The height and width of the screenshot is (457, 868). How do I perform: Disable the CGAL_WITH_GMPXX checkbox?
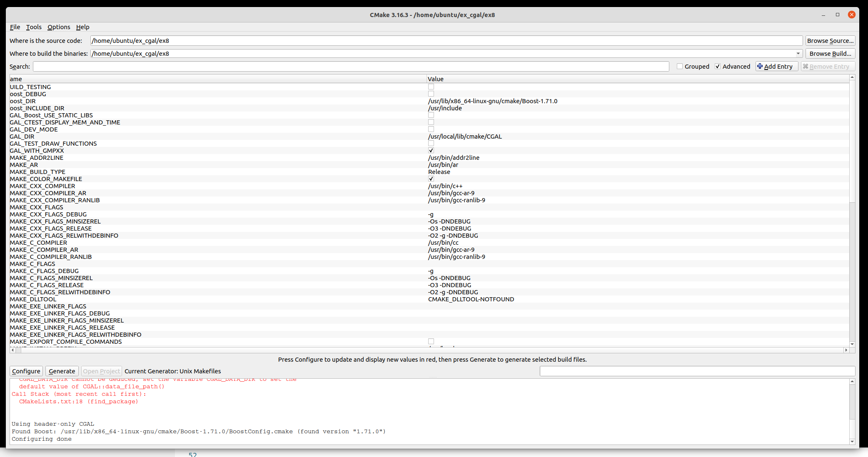click(431, 151)
